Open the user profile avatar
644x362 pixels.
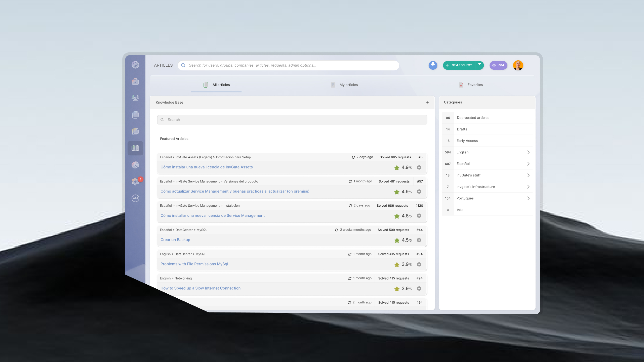tap(518, 65)
